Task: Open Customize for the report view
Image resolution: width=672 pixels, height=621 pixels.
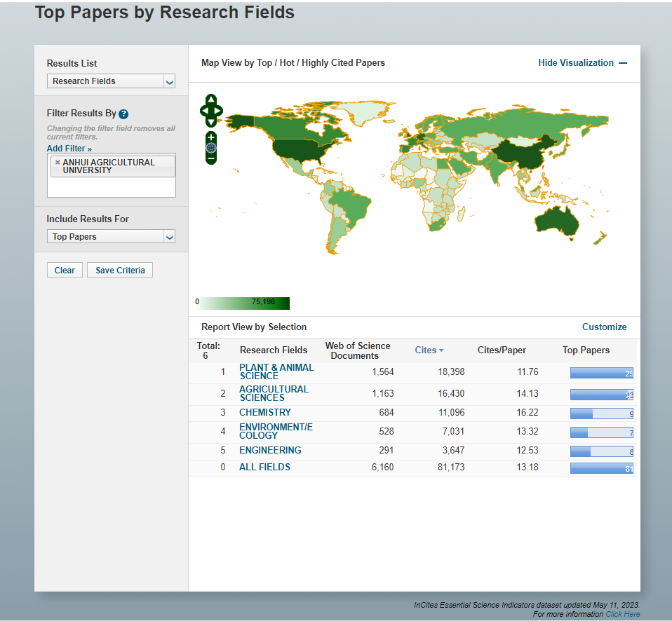Action: click(x=604, y=327)
